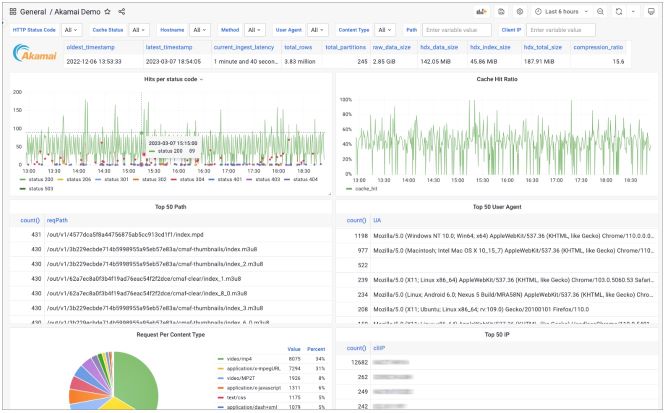Image resolution: width=666 pixels, height=413 pixels.
Task: Refresh the dashboard
Action: coord(620,11)
